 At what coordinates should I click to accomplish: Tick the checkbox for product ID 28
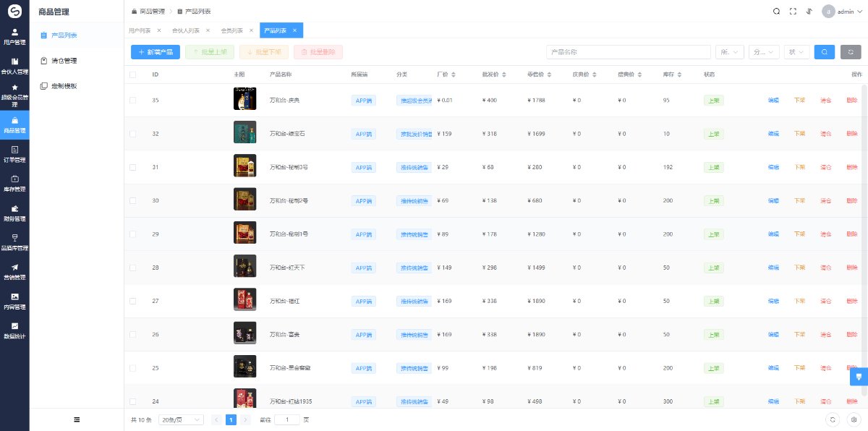point(132,268)
